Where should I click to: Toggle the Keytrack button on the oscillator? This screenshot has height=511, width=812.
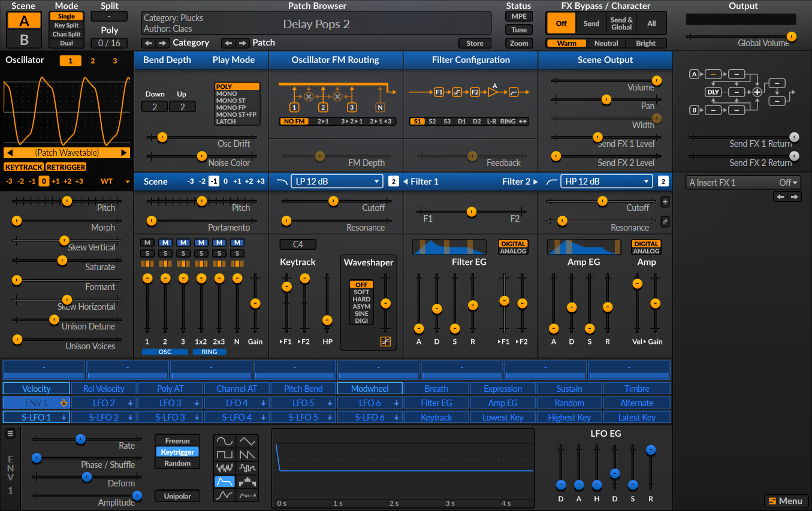[x=23, y=167]
